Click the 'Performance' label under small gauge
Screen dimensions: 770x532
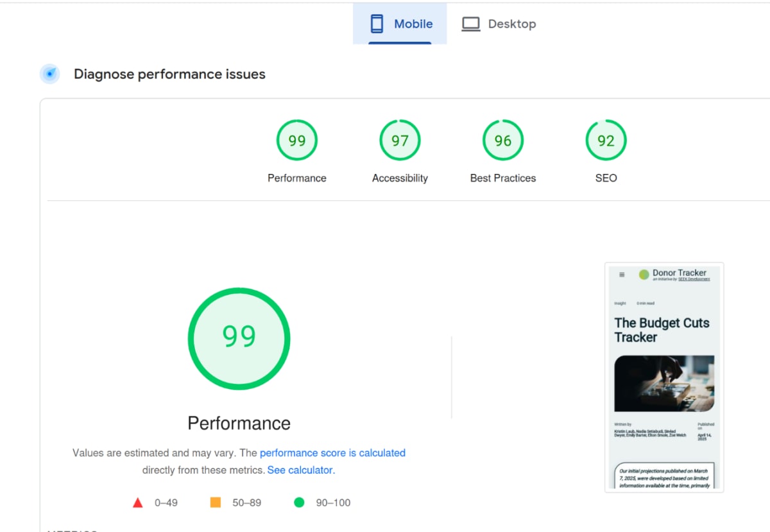point(297,178)
